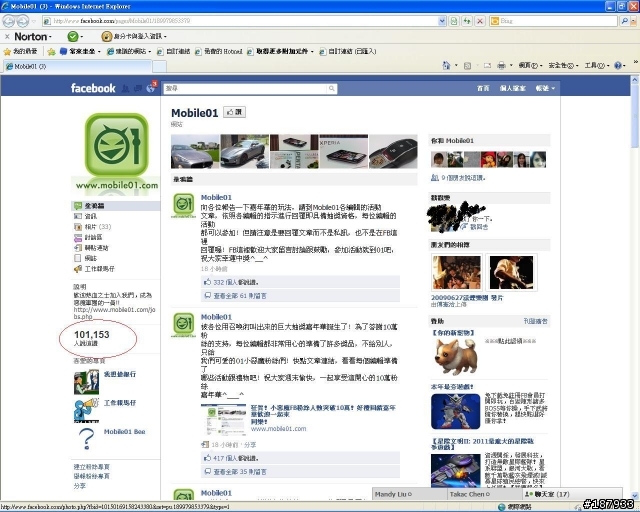Click thumbs-up icon beside 332 likes
This screenshot has height=512, width=640.
coord(207,282)
